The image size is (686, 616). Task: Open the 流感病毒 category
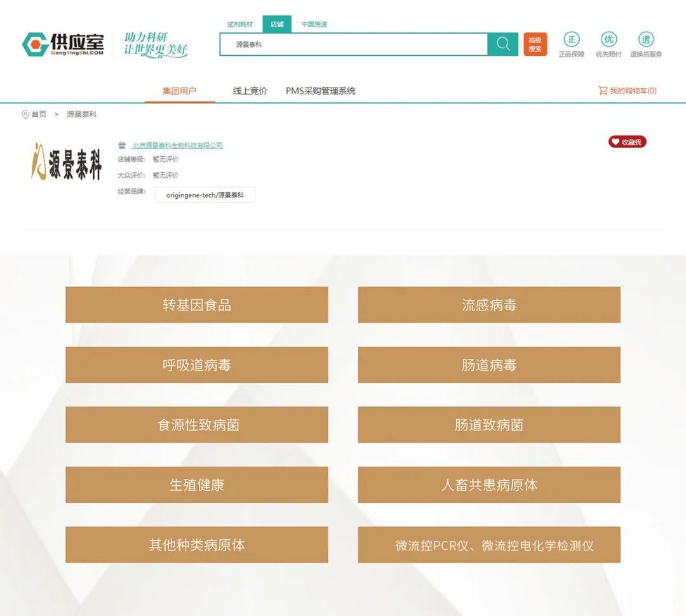point(489,305)
